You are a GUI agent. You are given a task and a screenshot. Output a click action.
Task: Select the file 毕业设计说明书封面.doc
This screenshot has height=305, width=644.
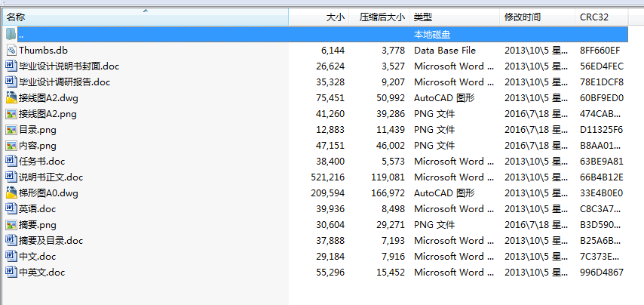pyautogui.click(x=69, y=66)
